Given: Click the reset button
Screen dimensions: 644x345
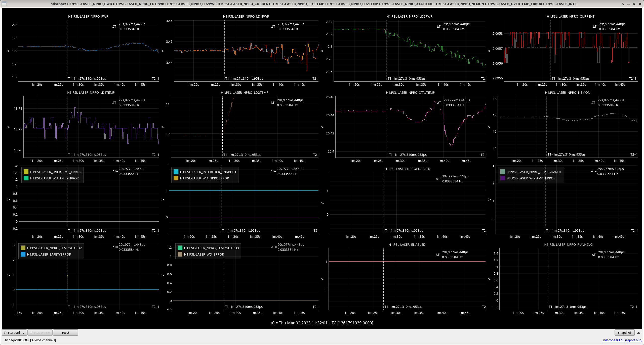Looking at the screenshot, I should (66, 332).
